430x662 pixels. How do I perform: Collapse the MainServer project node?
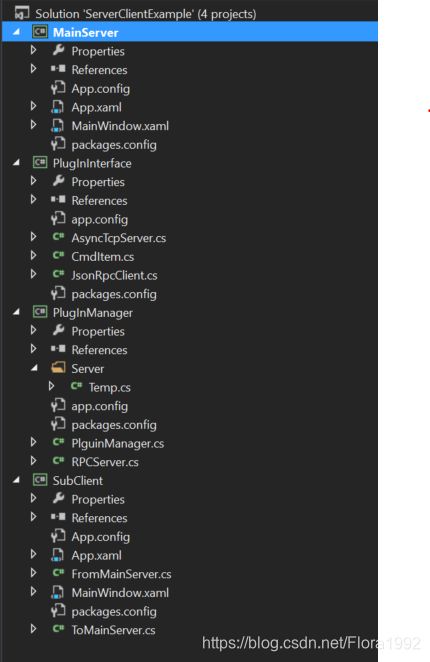point(16,32)
